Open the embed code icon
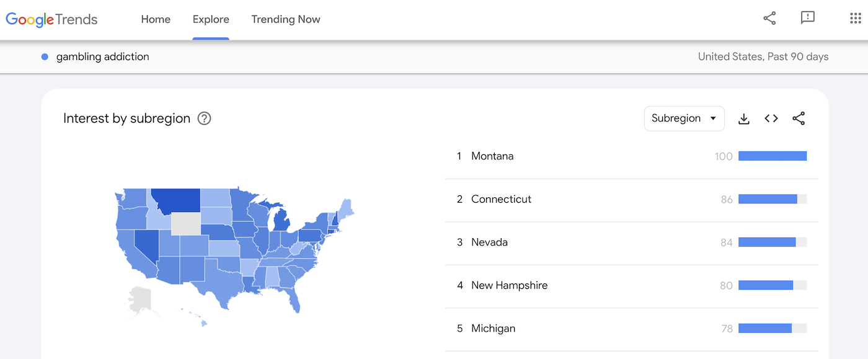The width and height of the screenshot is (868, 359). point(771,118)
